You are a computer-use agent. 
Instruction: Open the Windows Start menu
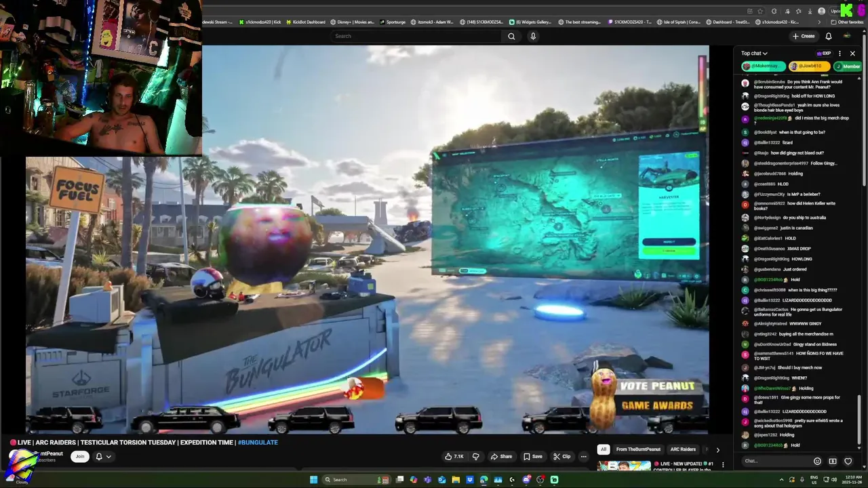[x=313, y=479]
